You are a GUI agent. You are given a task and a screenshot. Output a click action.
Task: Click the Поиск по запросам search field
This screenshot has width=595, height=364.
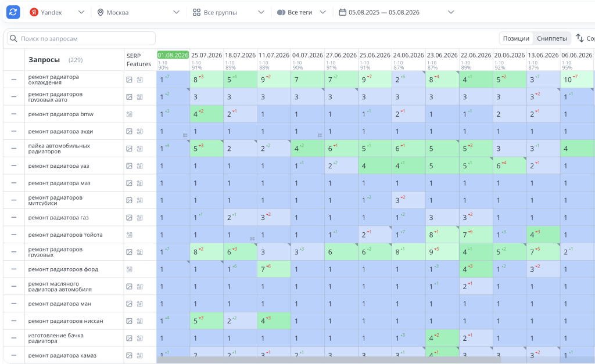pyautogui.click(x=81, y=38)
